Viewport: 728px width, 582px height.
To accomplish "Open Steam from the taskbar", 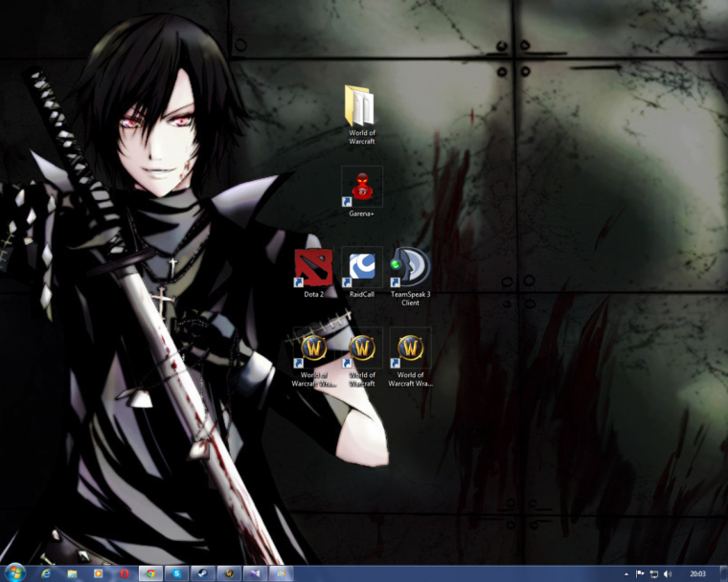I will point(202,573).
